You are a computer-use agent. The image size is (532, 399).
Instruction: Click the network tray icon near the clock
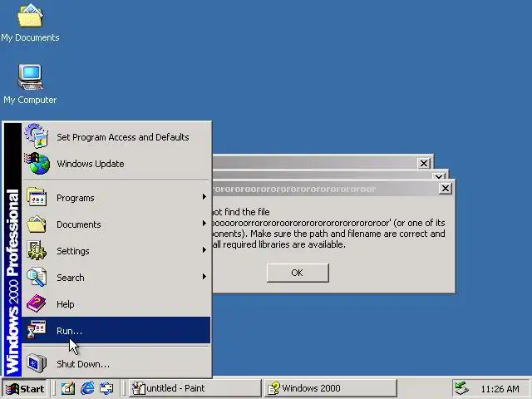click(462, 388)
